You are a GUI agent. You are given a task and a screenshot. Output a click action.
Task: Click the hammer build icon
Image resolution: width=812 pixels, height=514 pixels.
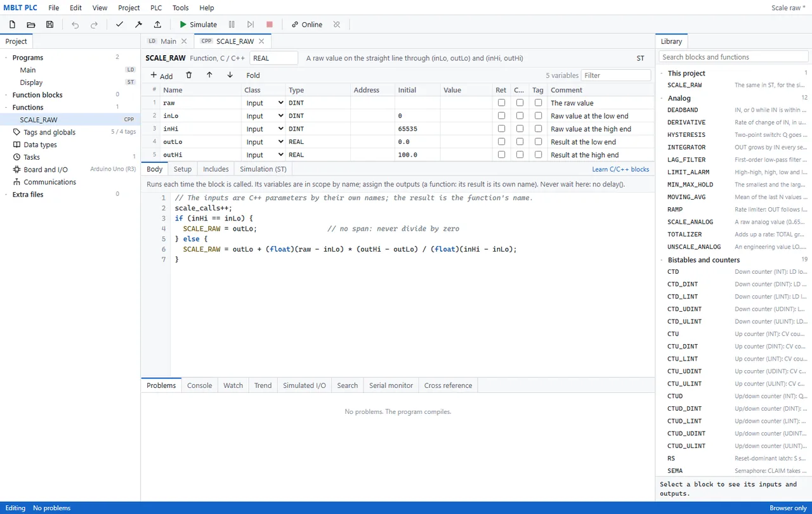click(138, 25)
